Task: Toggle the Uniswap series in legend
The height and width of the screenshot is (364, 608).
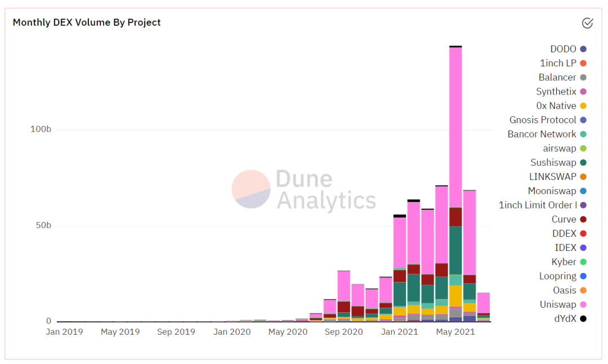Action: pos(557,304)
